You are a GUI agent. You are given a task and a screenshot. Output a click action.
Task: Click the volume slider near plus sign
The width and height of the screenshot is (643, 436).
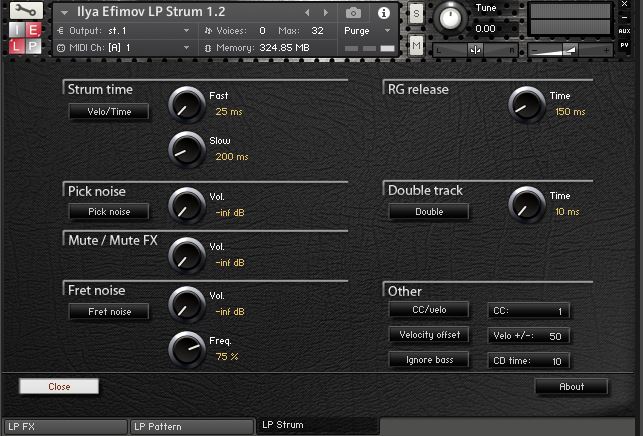coord(570,50)
